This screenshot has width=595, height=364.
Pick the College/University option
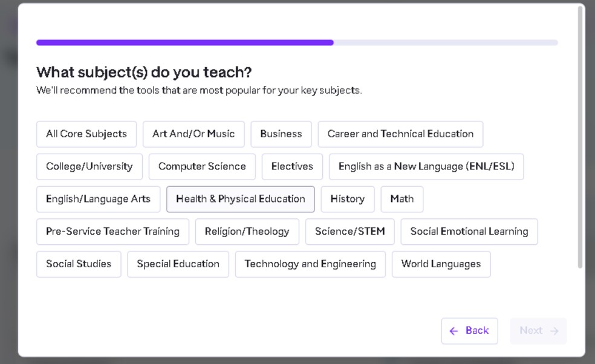(89, 167)
